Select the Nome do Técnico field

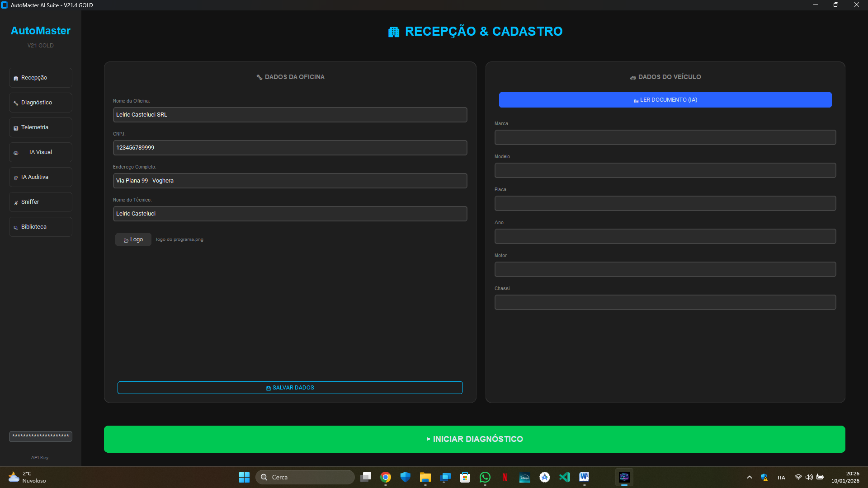[x=290, y=213]
